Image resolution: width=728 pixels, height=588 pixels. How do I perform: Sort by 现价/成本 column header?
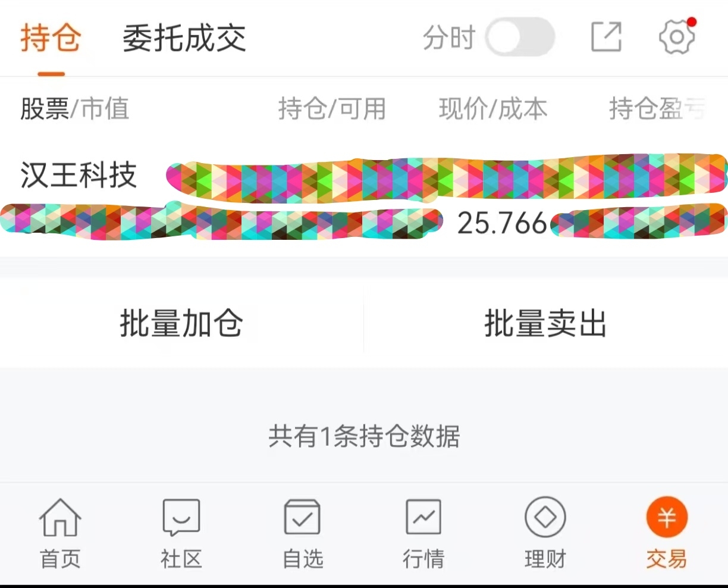click(493, 109)
